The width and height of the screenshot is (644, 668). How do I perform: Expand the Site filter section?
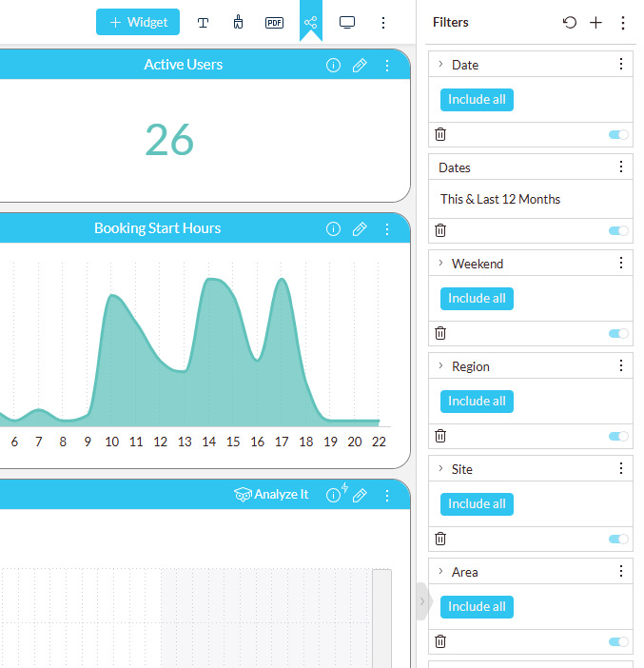pyautogui.click(x=440, y=469)
